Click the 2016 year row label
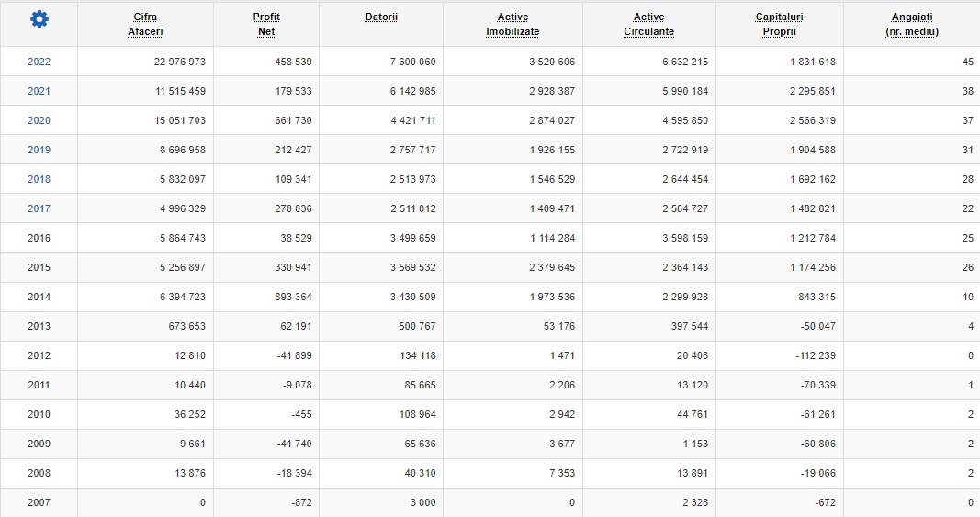The height and width of the screenshot is (517, 980). point(39,238)
